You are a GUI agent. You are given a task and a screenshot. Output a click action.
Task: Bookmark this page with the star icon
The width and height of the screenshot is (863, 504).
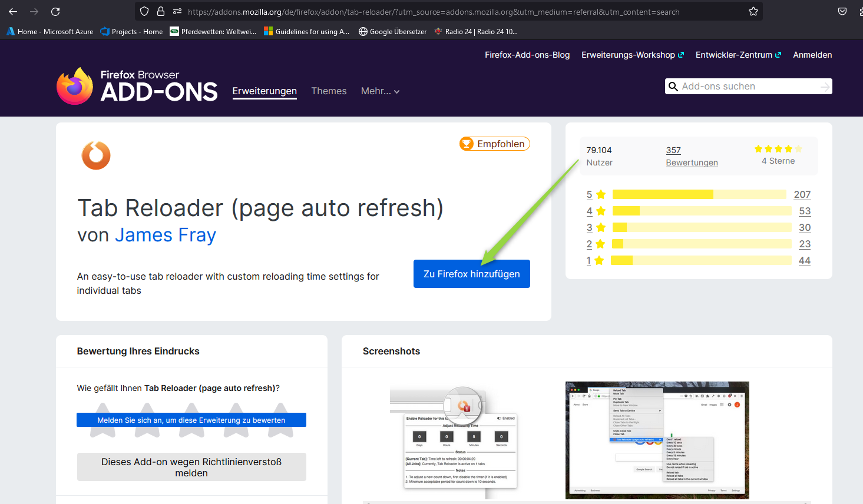(753, 12)
